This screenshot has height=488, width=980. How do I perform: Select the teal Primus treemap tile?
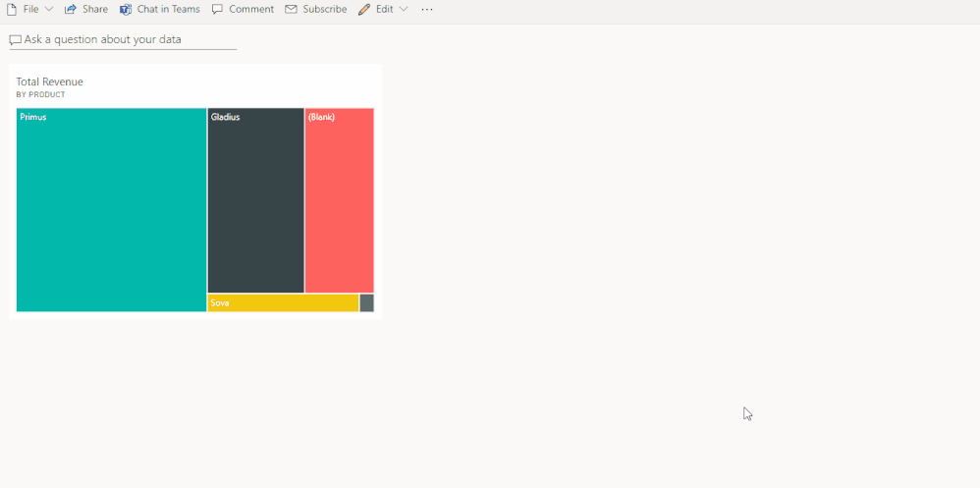111,211
